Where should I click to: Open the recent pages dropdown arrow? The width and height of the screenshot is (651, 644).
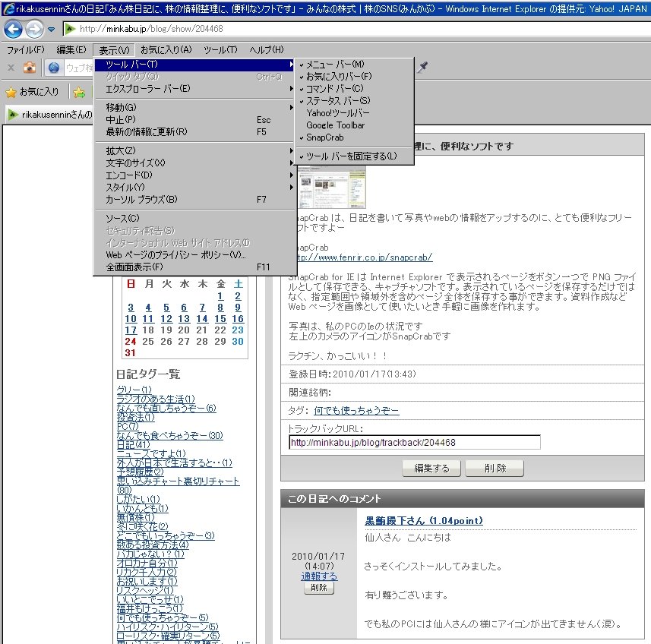(51, 30)
